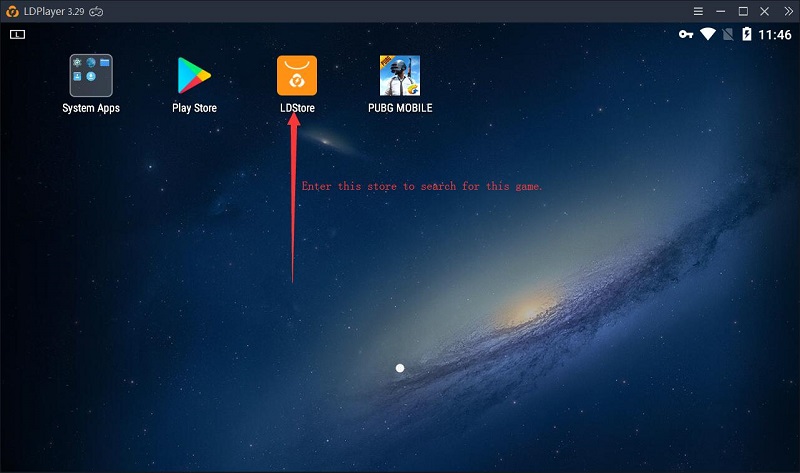The height and width of the screenshot is (473, 800).
Task: Click the LDPlayer 3.29 title text
Action: coord(54,11)
